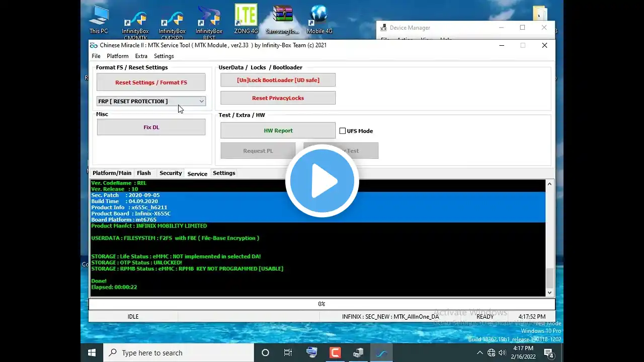Viewport: 644px width, 362px height.
Task: Click the log scrollbar thumb
Action: pyautogui.click(x=549, y=278)
